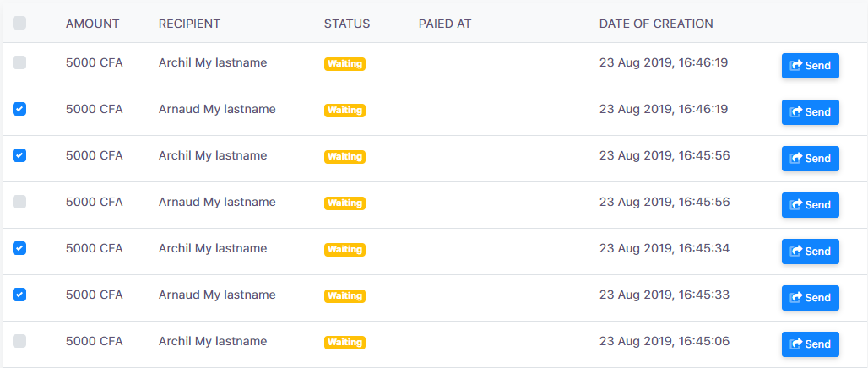Image resolution: width=868 pixels, height=368 pixels.
Task: Send Arnaud's payment created at 16:46:19
Action: [811, 112]
